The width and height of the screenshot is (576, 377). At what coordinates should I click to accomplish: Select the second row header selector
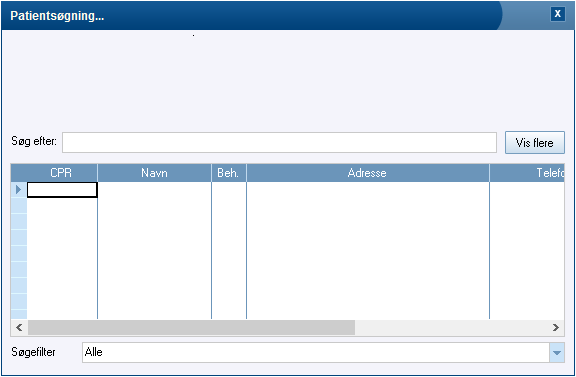[19, 206]
